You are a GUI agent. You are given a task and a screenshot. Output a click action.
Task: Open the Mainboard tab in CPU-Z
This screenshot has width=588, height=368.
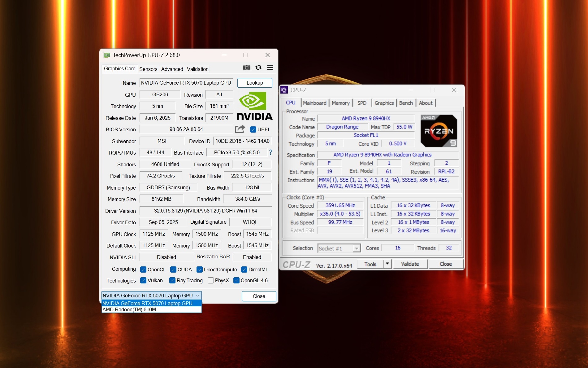pos(314,103)
